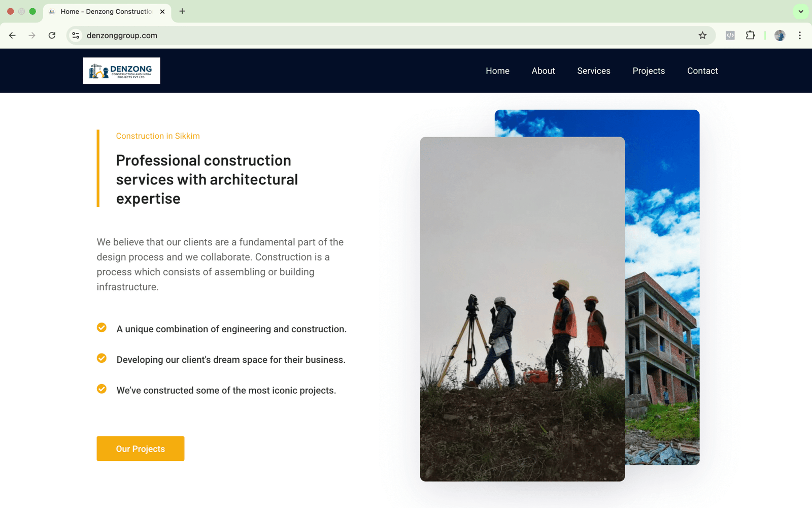812x508 pixels.
Task: Go to the About page
Action: point(543,71)
